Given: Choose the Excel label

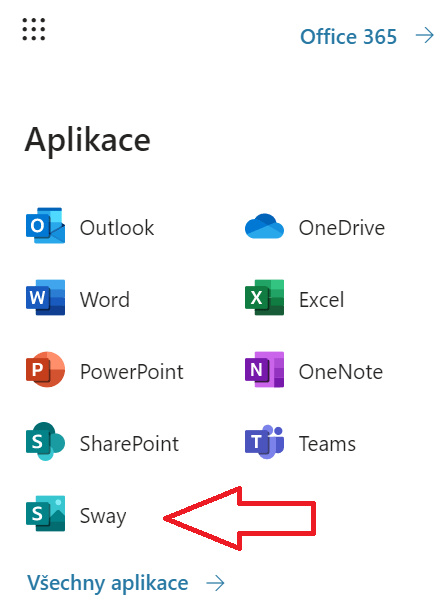Looking at the screenshot, I should pos(322,300).
